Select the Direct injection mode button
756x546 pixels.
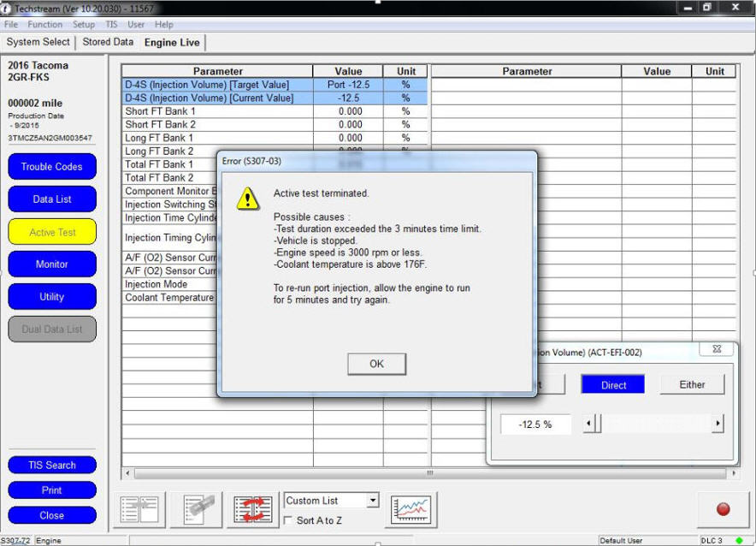[x=613, y=385]
